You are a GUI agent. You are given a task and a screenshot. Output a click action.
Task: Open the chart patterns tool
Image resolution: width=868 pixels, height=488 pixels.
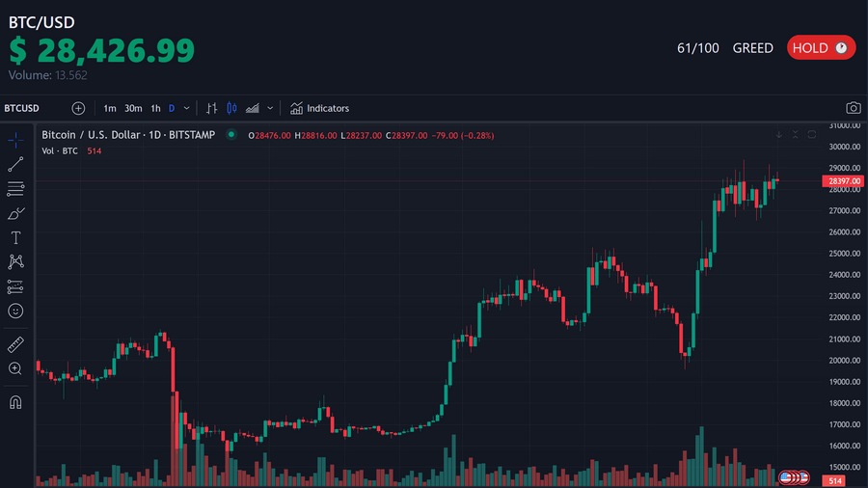[x=15, y=261]
